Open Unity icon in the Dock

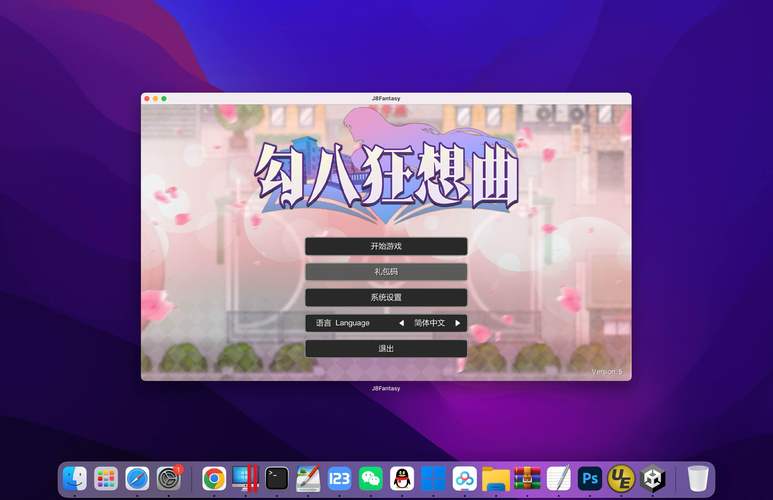(653, 478)
